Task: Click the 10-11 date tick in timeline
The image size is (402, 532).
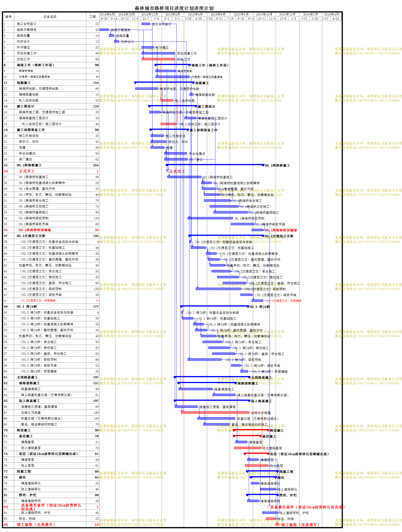Action: tap(262, 19)
